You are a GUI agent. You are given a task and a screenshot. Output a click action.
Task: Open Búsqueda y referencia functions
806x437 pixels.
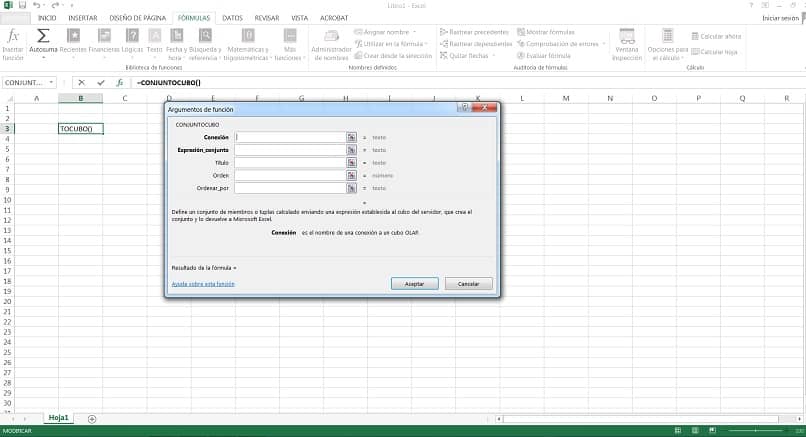coord(205,36)
